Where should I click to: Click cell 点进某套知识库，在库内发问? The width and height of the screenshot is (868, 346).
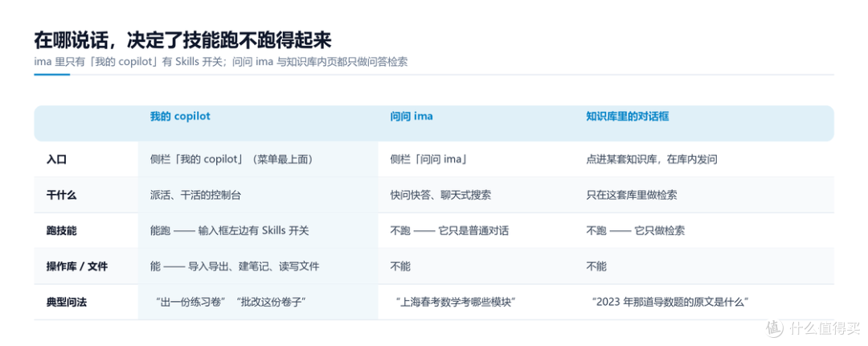point(652,159)
